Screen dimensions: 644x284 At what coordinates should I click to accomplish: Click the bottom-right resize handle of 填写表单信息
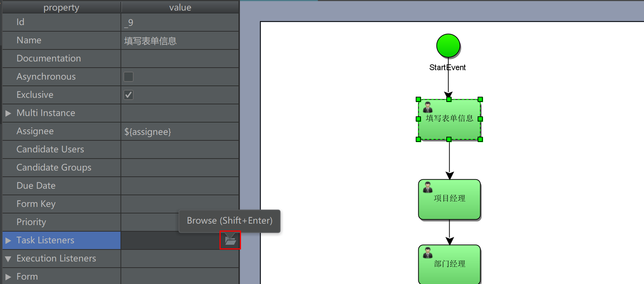pyautogui.click(x=480, y=139)
